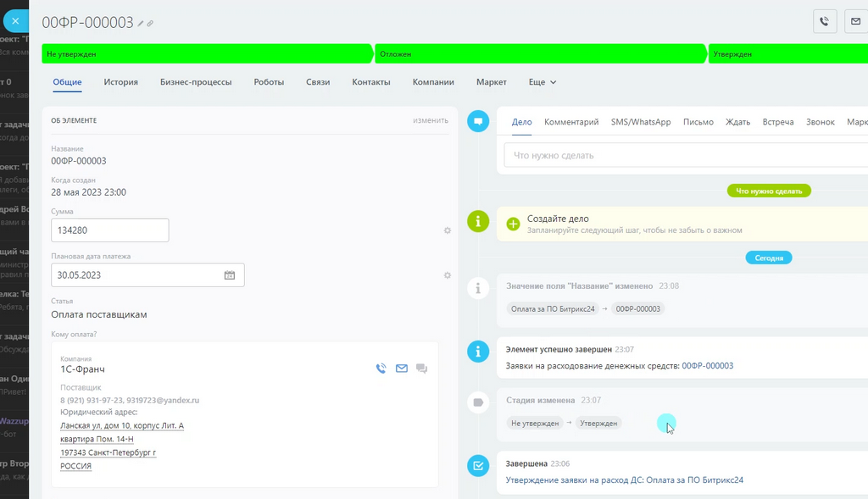Close the element slider with X button

click(15, 21)
